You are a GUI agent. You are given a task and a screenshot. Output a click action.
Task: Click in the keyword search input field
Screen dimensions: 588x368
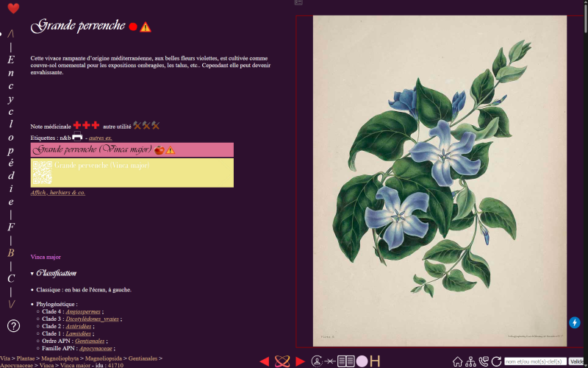point(536,361)
